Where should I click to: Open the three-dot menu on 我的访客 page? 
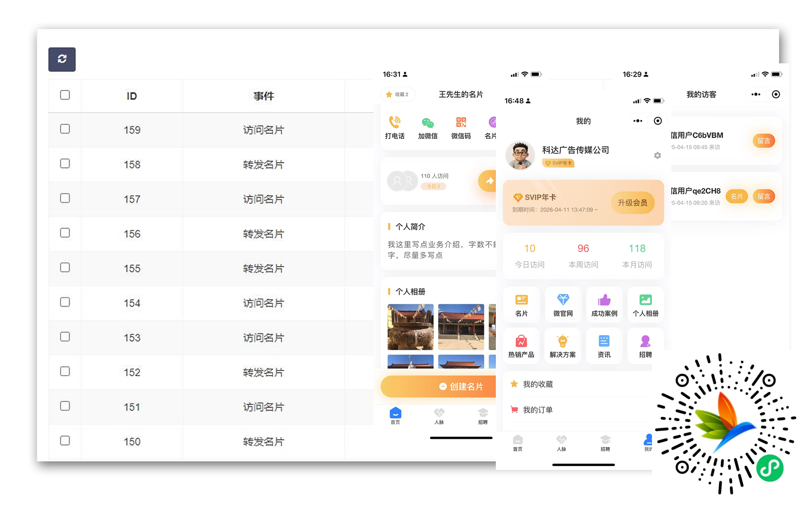756,95
